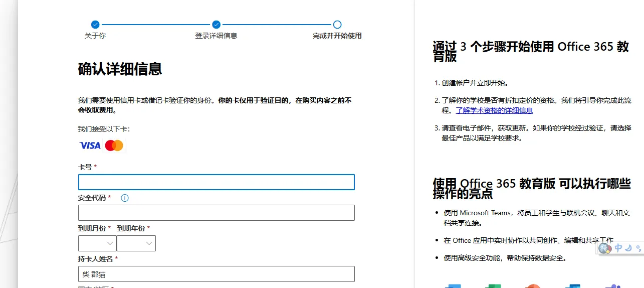Focus the 卡号 card number field

click(x=216, y=182)
